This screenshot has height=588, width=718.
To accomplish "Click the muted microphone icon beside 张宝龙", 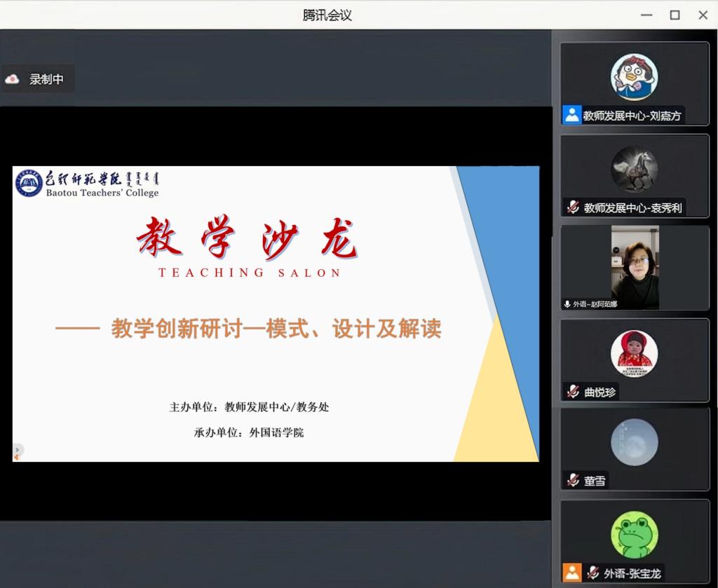I will coord(593,573).
